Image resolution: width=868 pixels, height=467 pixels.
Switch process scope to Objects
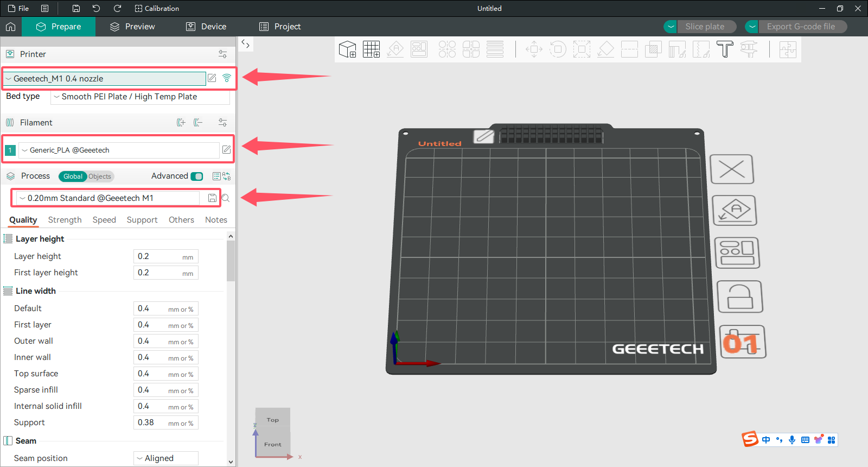click(x=100, y=176)
